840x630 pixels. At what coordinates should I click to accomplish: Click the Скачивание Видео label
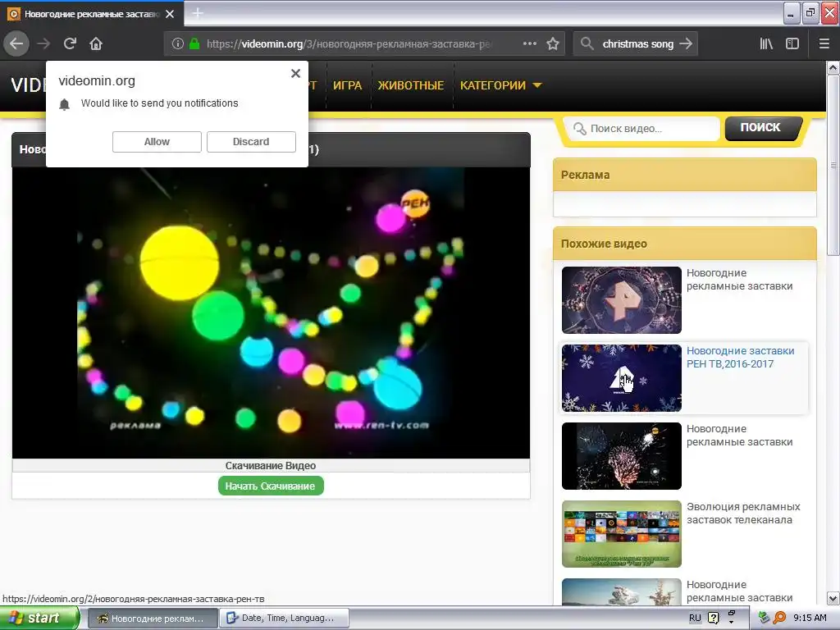point(271,466)
